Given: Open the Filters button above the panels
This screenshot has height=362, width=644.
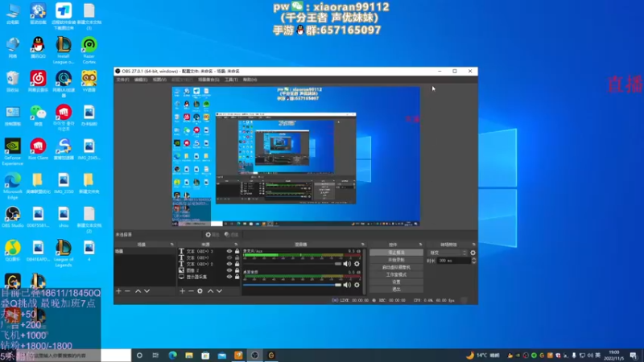Looking at the screenshot, I should pyautogui.click(x=231, y=235).
